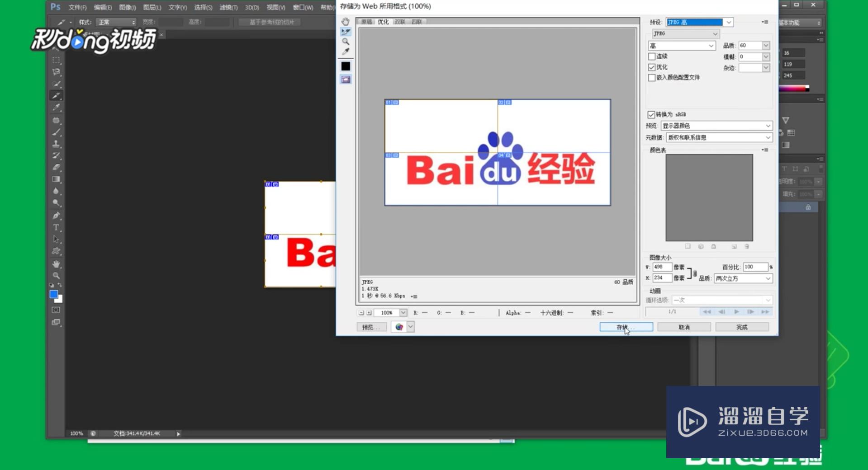This screenshot has width=868, height=470.
Task: Open the 品质 value 60 slider dropdown
Action: coord(766,45)
